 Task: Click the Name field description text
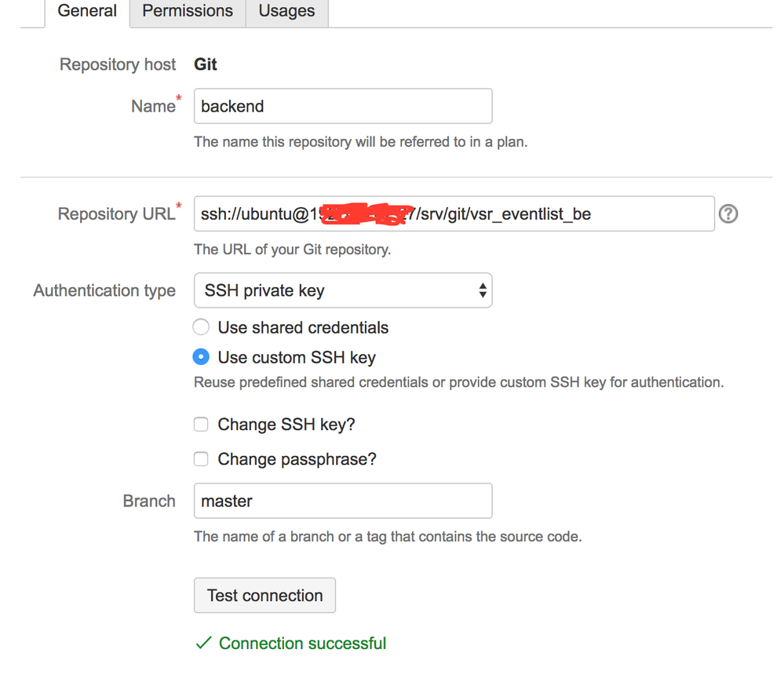(360, 142)
